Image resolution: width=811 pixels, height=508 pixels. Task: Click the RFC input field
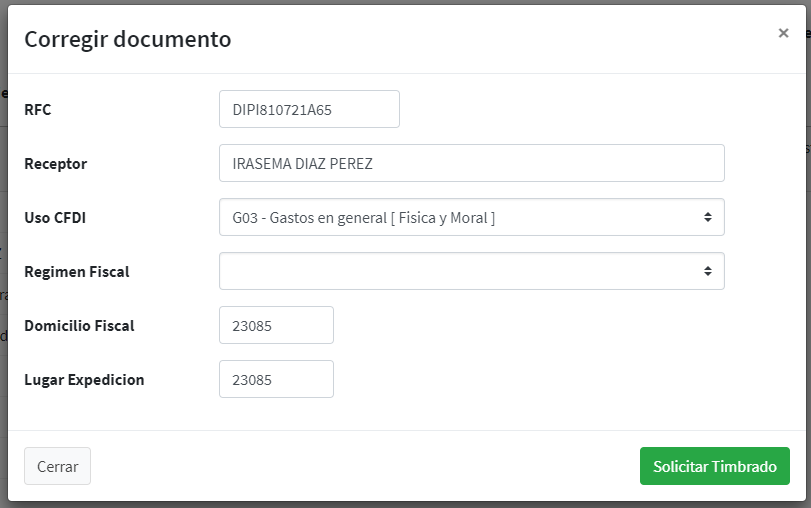pos(309,109)
